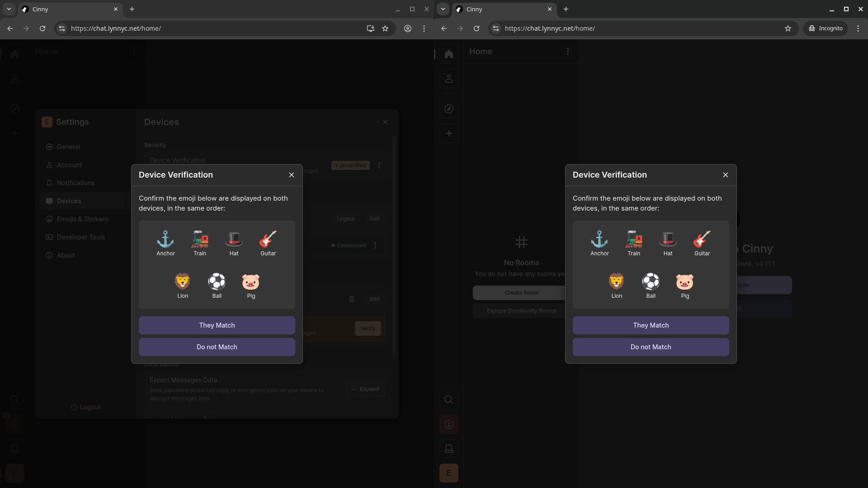Reload the page in left browser window
This screenshot has height=488, width=868.
click(x=42, y=28)
